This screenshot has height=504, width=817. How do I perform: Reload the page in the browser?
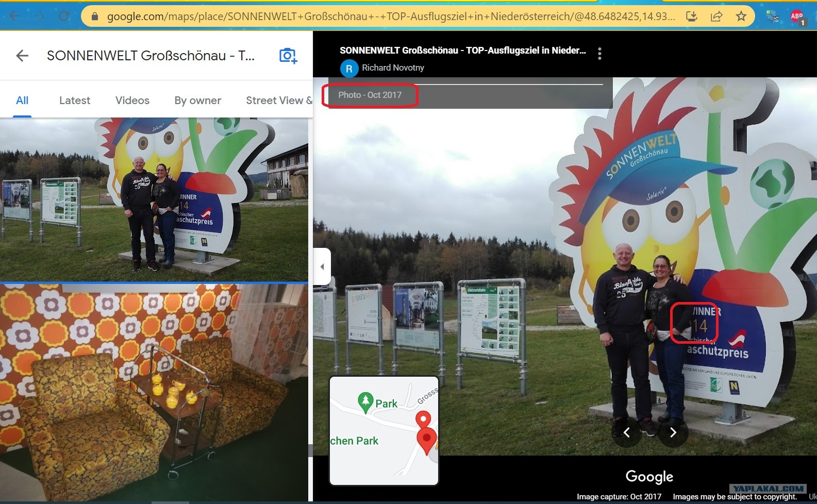point(64,16)
